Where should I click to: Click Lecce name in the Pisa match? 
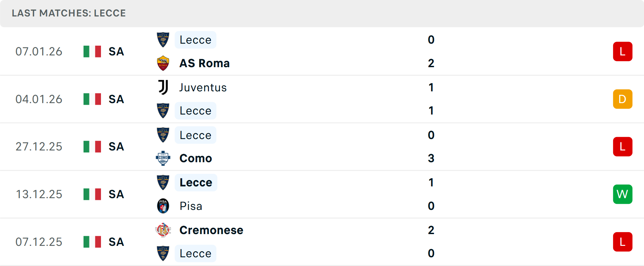point(196,182)
